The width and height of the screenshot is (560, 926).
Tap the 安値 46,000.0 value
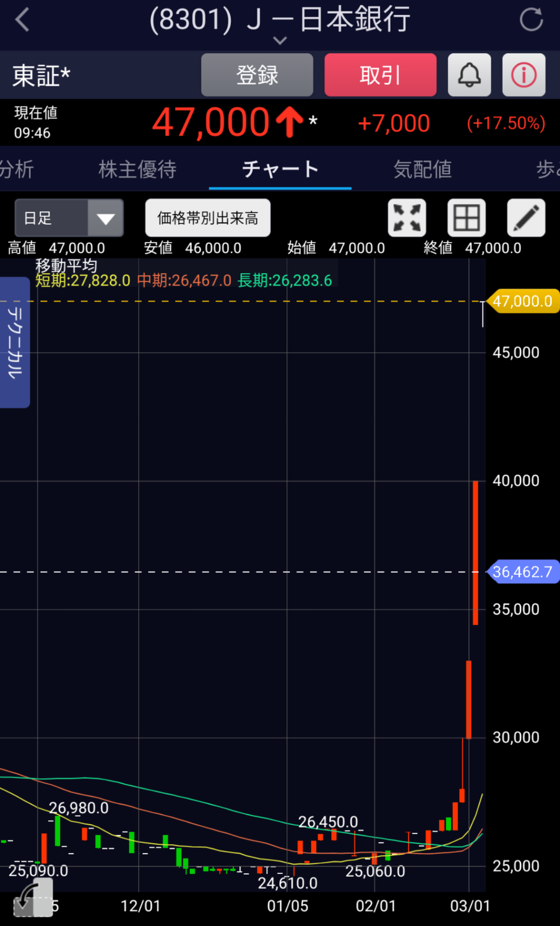pyautogui.click(x=193, y=248)
